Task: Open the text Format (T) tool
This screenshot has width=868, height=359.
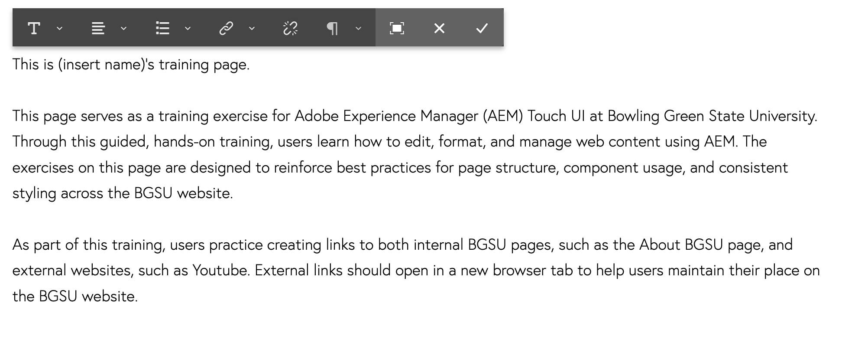Action: click(34, 29)
